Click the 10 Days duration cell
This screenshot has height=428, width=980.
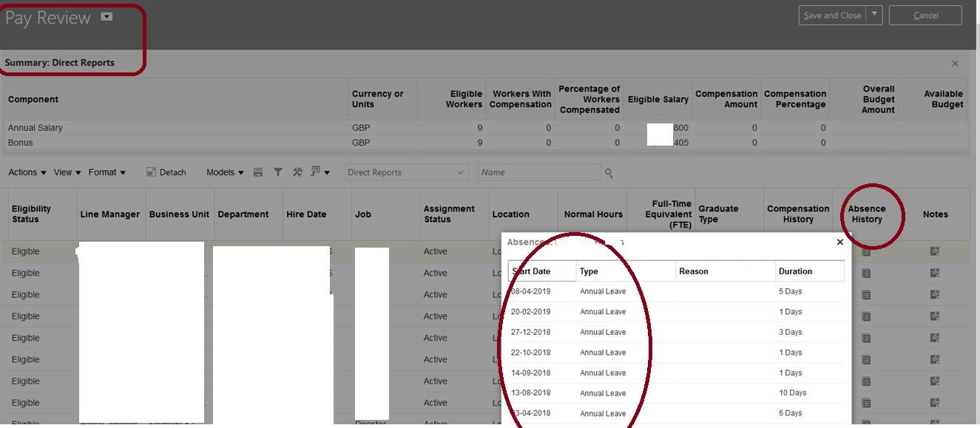[792, 393]
